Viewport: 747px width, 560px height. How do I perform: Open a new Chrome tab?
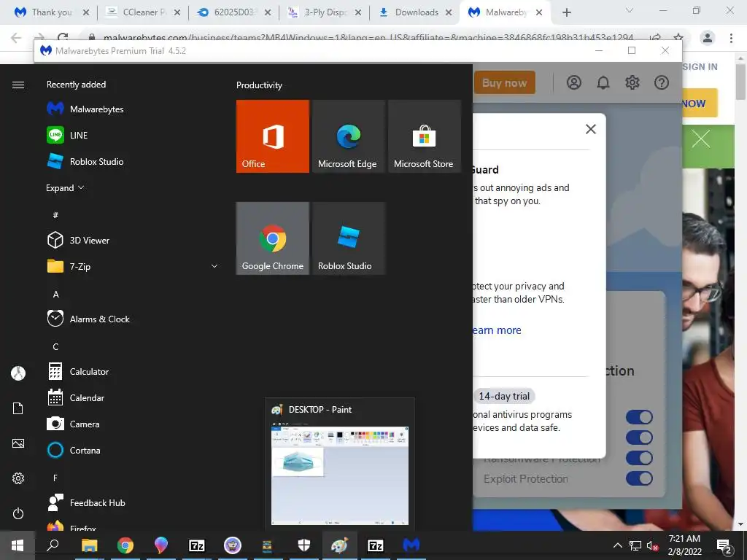point(566,12)
